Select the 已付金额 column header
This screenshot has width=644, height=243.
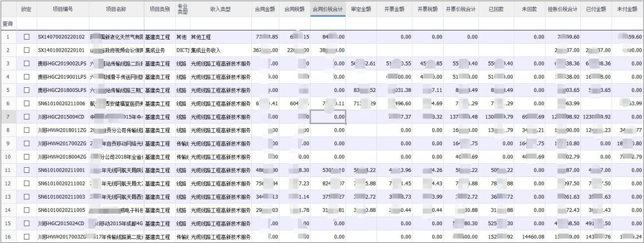coord(596,9)
